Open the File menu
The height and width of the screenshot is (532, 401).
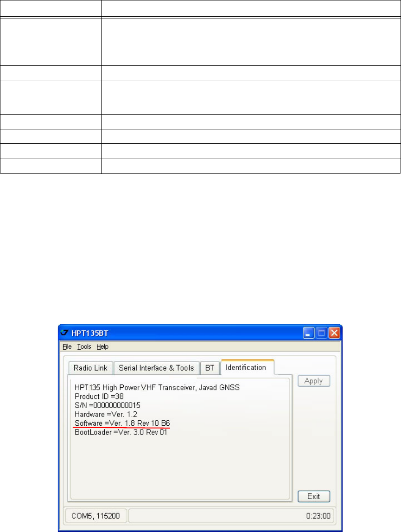click(67, 346)
